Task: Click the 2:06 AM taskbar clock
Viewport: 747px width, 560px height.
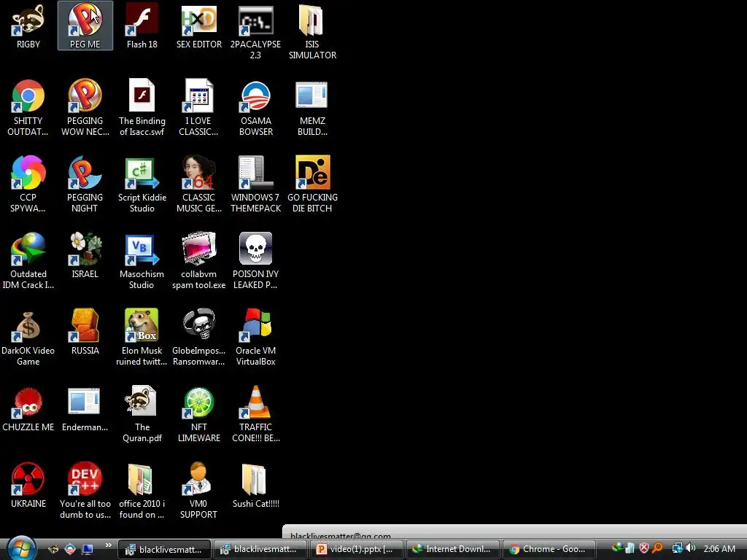Action: pyautogui.click(x=719, y=548)
